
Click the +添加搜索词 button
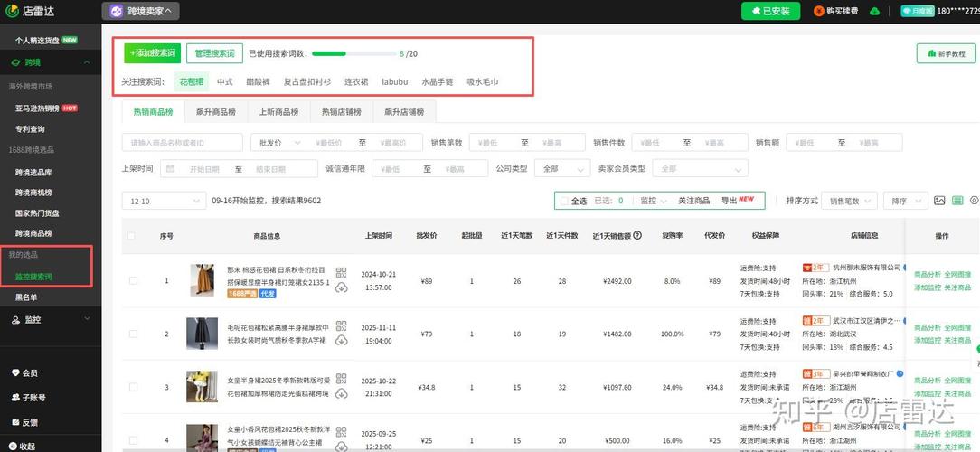tap(152, 53)
